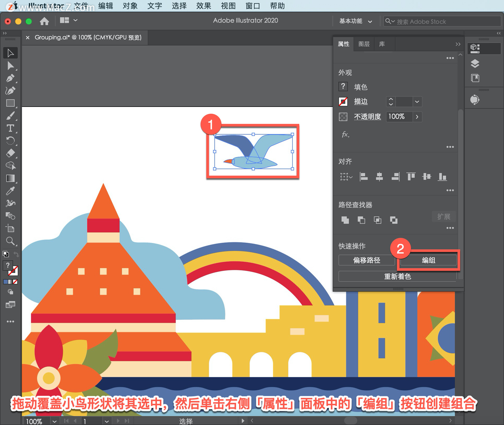
Task: Open Align To options dropdown
Action: (346, 177)
